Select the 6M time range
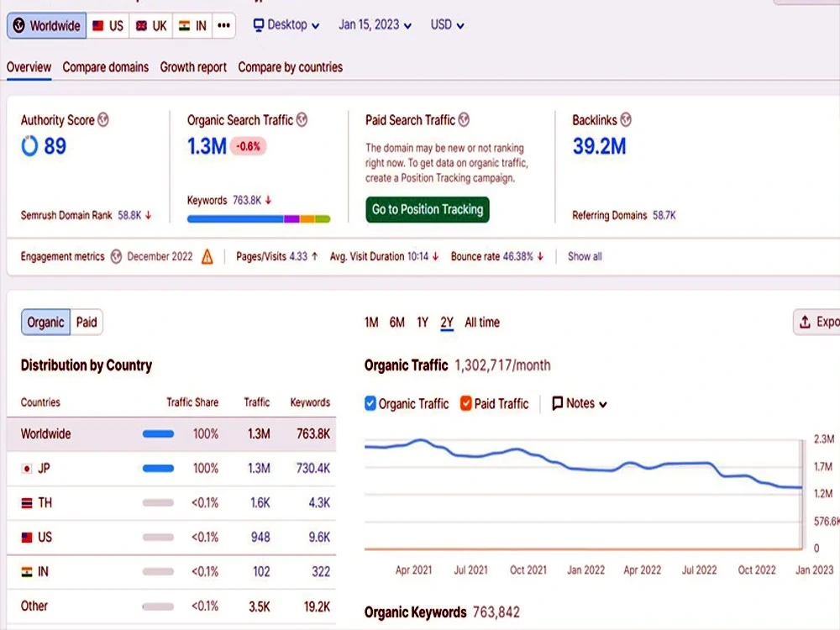Screen dimensions: 840x630 (x=397, y=323)
